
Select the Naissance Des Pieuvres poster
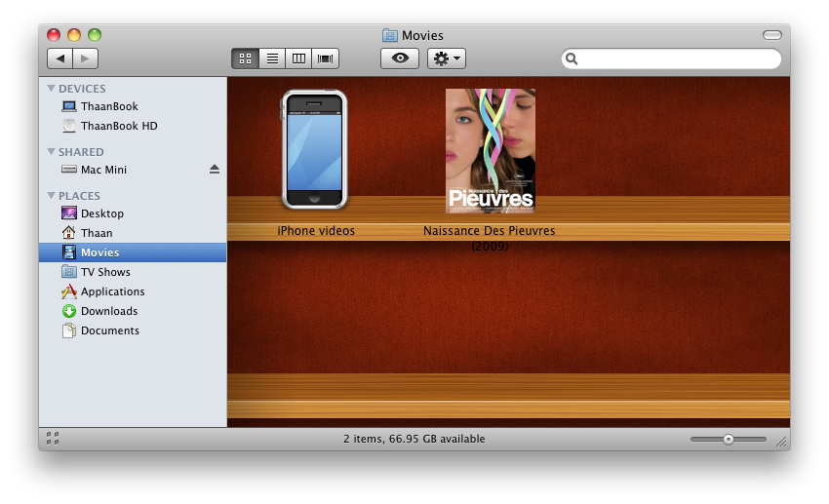click(x=491, y=151)
